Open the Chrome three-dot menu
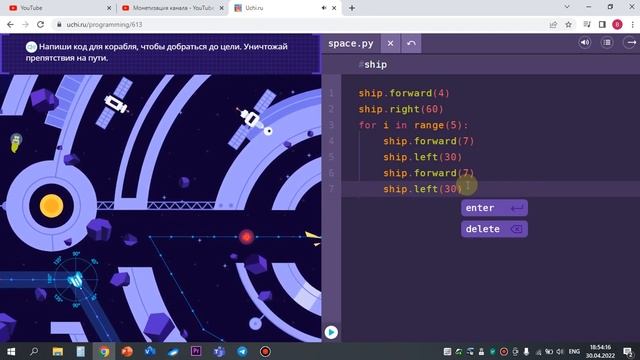Image resolution: width=640 pixels, height=360 pixels. [632, 24]
